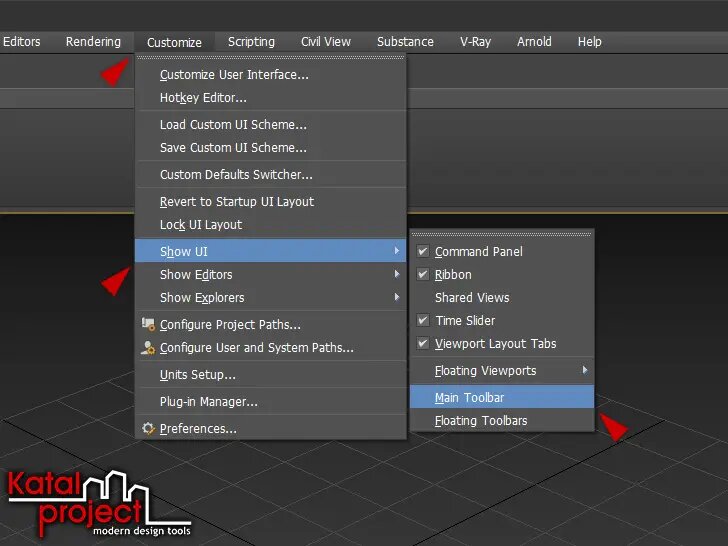Open Configure Project Paths...
The height and width of the screenshot is (546, 728).
point(271,325)
